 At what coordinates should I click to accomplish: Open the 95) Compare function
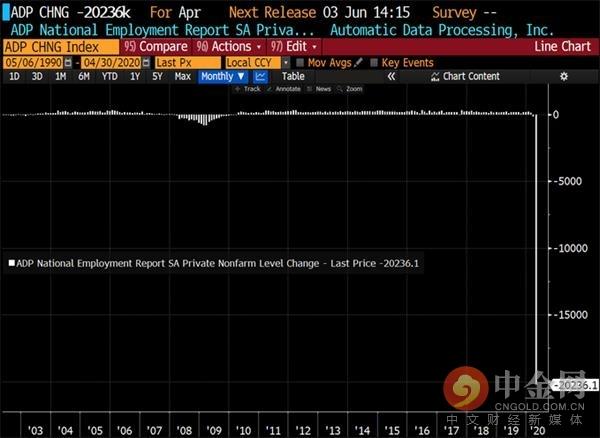click(156, 47)
